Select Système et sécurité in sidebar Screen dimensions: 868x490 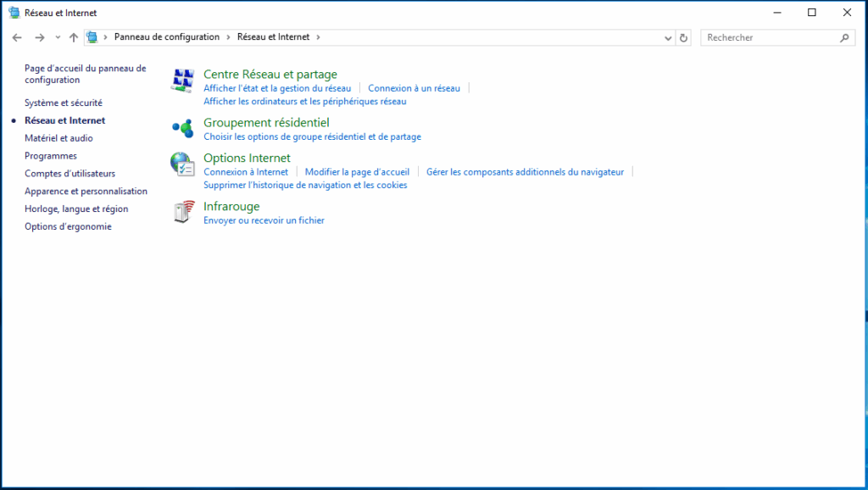point(64,103)
